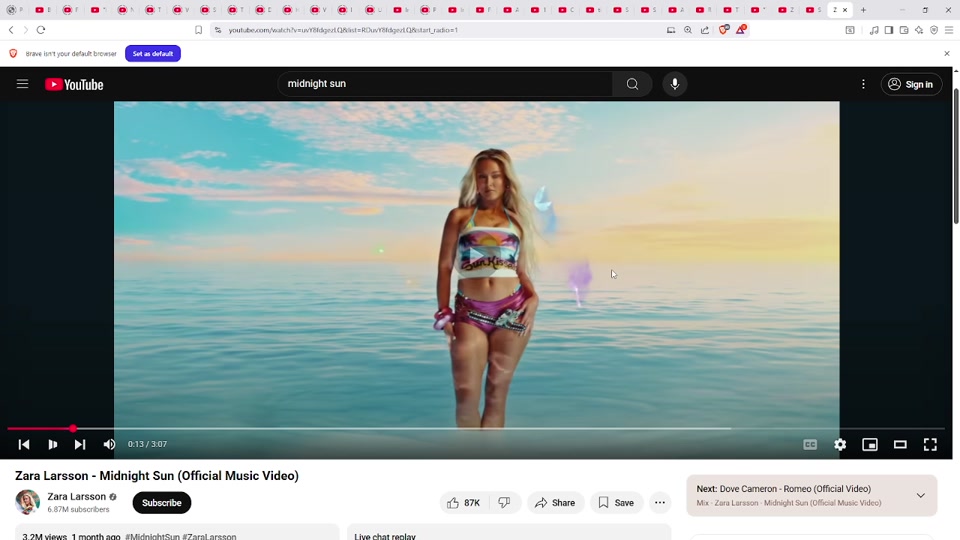The height and width of the screenshot is (540, 960).
Task: Like the Midnight Sun video
Action: (463, 503)
